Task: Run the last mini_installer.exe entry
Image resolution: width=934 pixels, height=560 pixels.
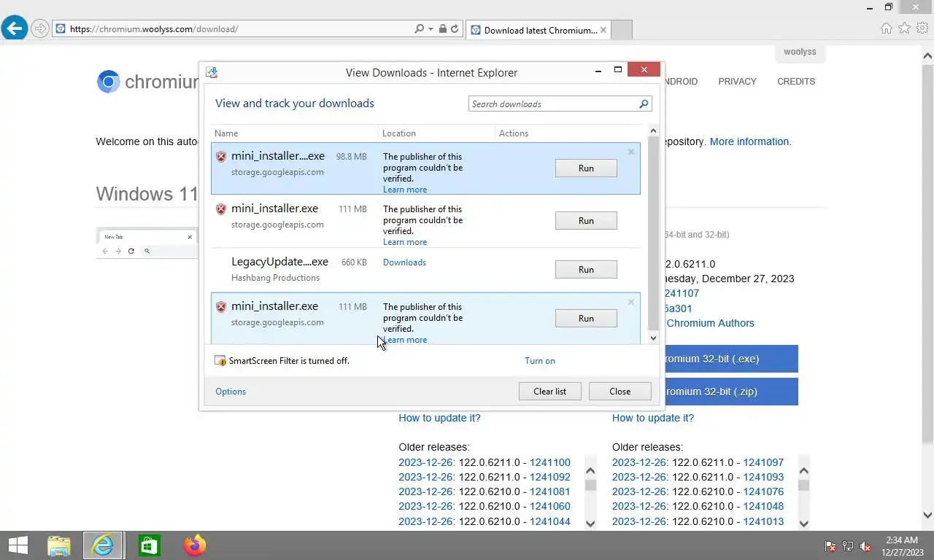Action: point(586,319)
